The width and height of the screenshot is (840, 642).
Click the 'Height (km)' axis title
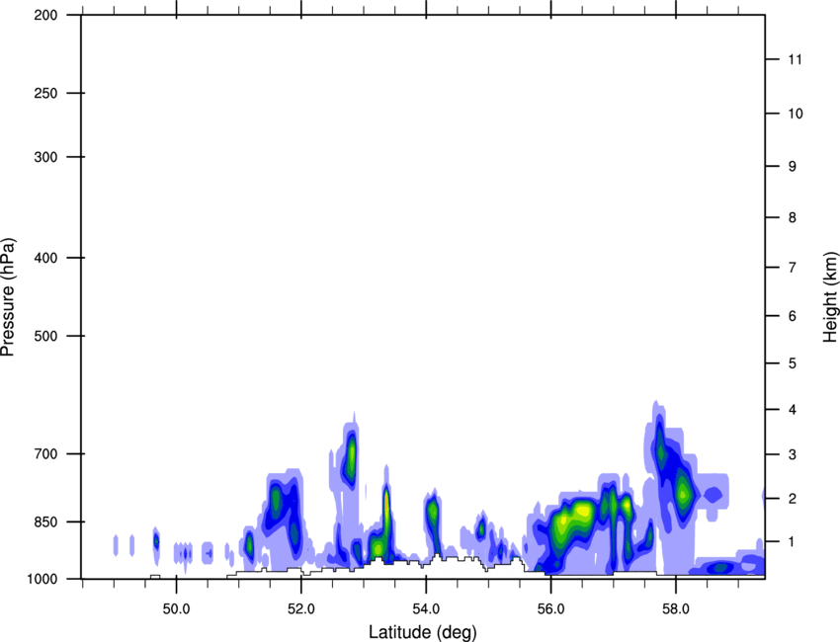point(830,296)
